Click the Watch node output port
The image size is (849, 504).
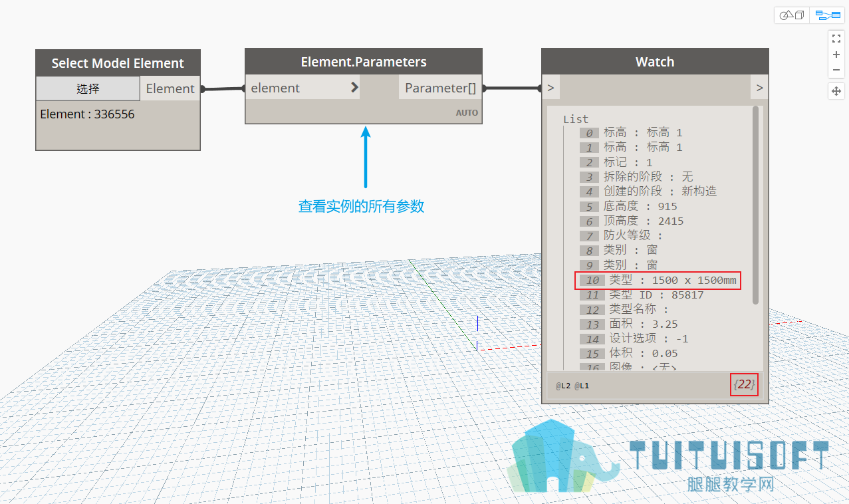(759, 88)
